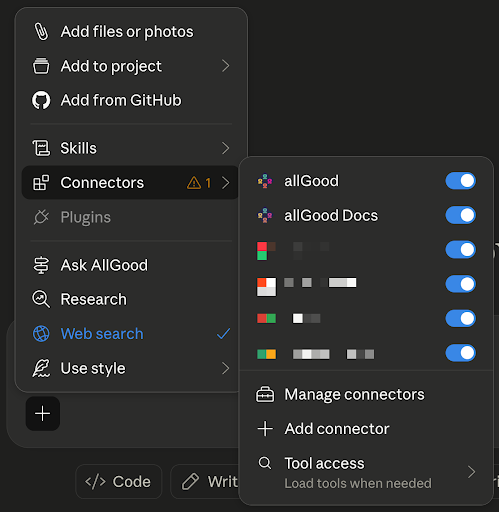Click the blue checkmark next to Web search

coord(223,334)
